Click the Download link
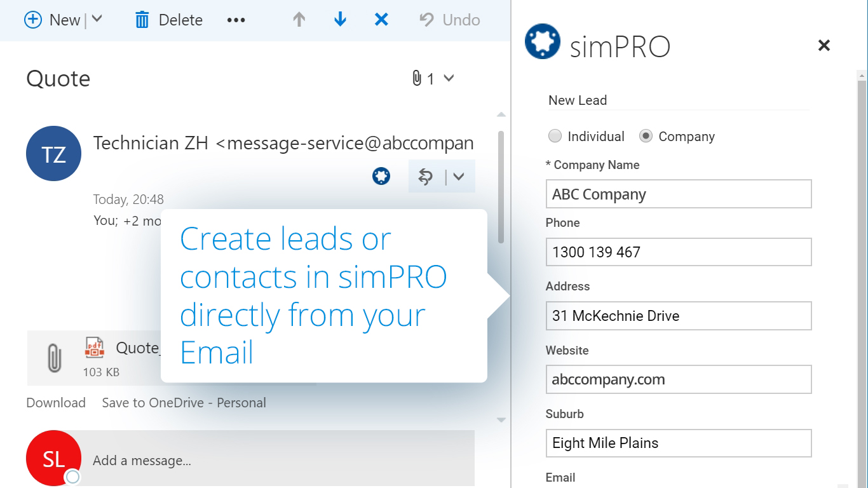This screenshot has width=868, height=488. pyautogui.click(x=56, y=403)
